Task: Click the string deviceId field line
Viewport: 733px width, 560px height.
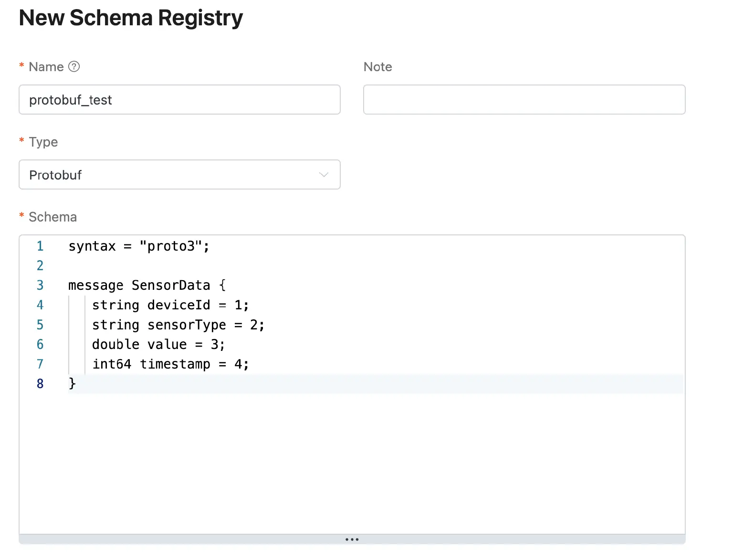Action: click(x=170, y=305)
